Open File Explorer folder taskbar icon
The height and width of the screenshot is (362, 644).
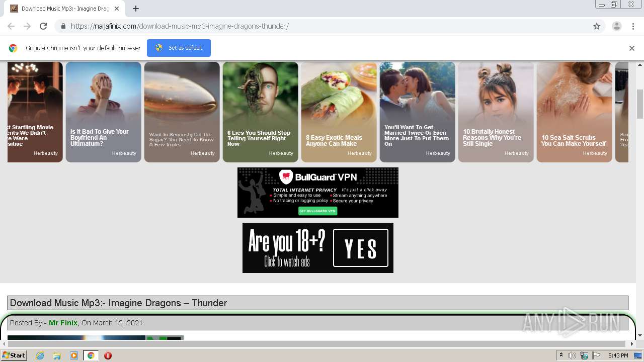point(57,355)
